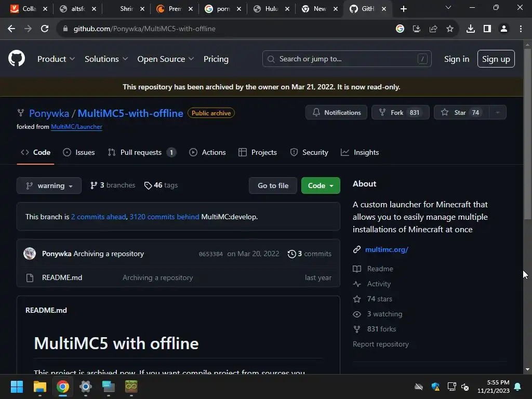Open the MultiMC/Launcher fork source link
The height and width of the screenshot is (399, 532).
[76, 127]
